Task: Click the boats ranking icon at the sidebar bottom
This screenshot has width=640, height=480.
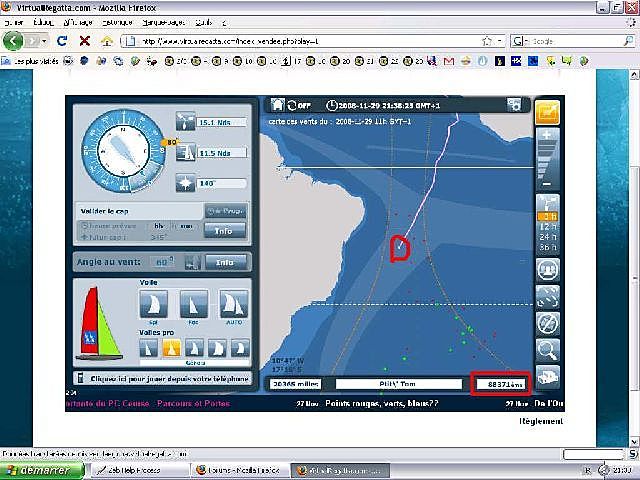Action: (547, 376)
